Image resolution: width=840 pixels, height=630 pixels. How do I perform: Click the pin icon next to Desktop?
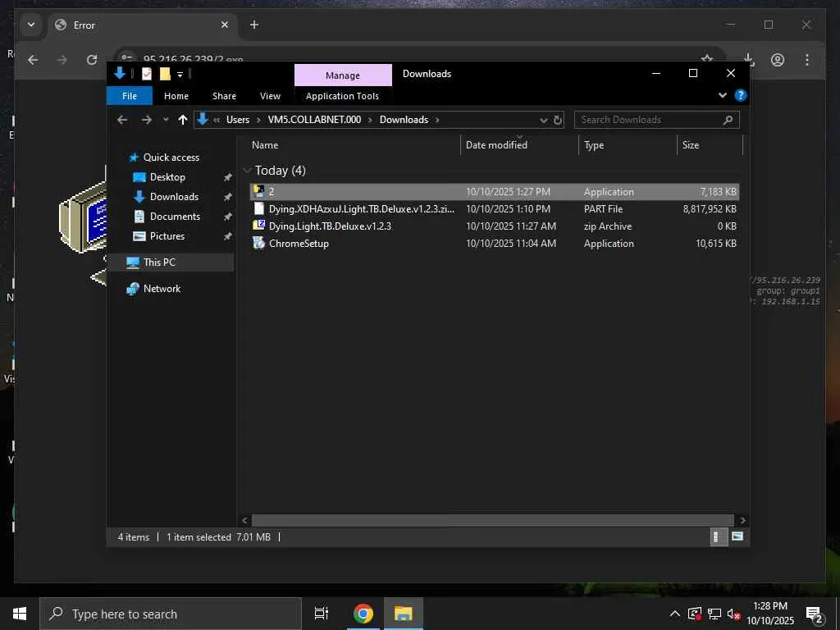(x=228, y=177)
